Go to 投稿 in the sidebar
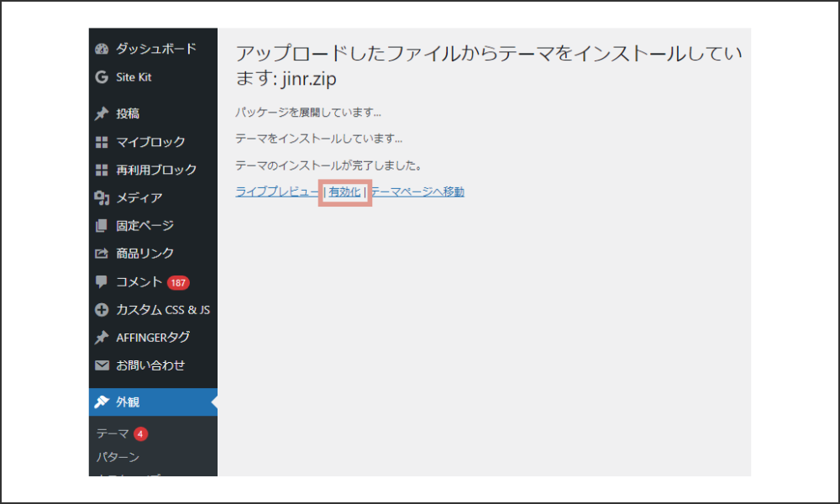Screen dimensions: 840x504 [128, 113]
